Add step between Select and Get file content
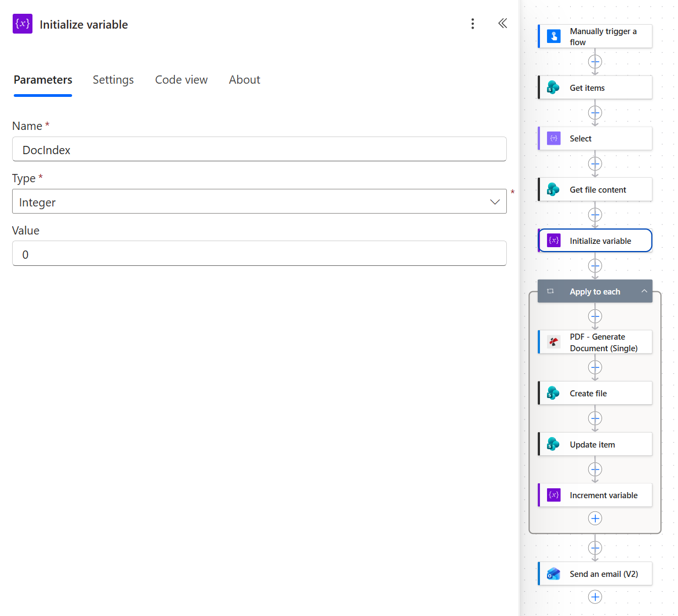The image size is (678, 616). [595, 163]
